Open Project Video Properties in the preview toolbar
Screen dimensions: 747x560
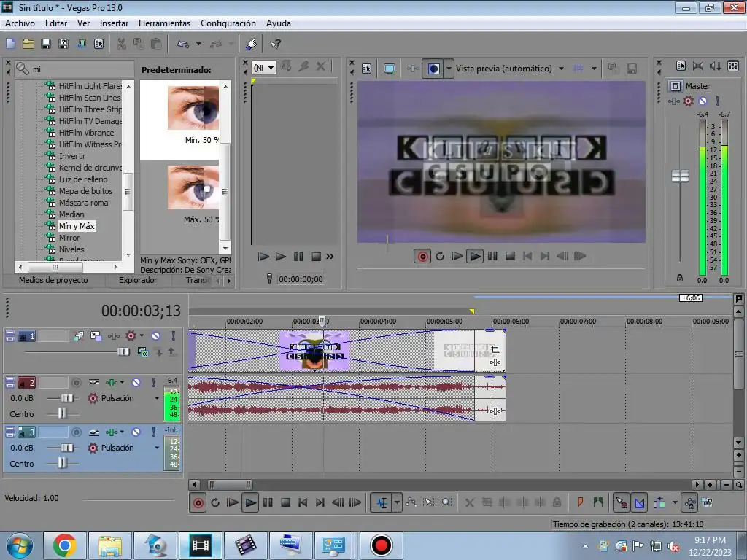coord(366,69)
